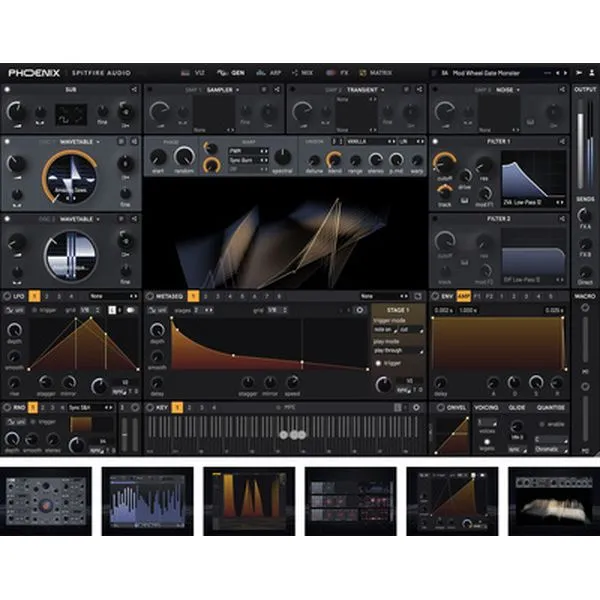Select the F1 envelope tab
The width and height of the screenshot is (600, 600).
477,296
